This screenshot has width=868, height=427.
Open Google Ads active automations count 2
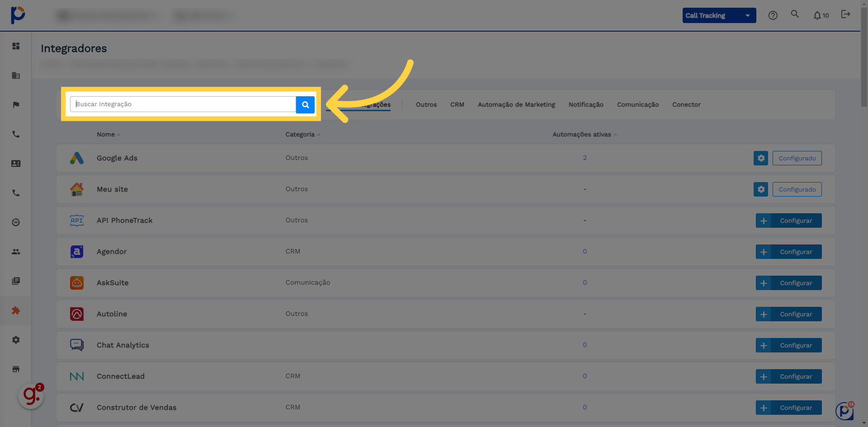[585, 158]
